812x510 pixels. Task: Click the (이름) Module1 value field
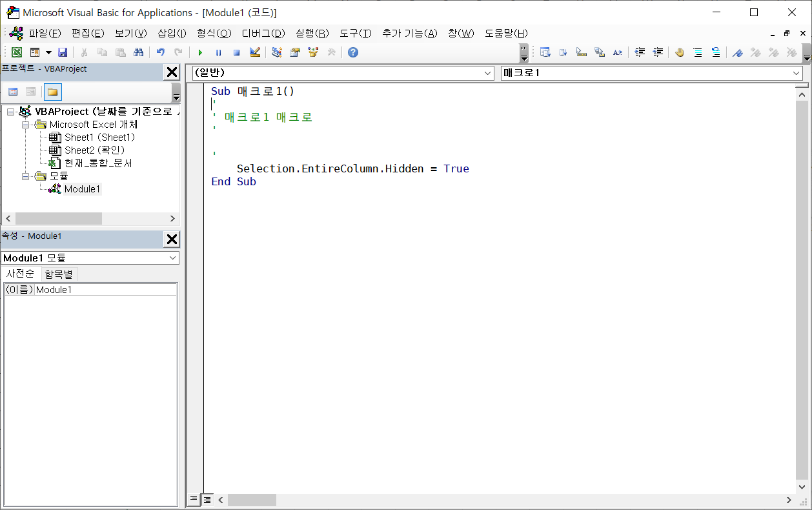point(106,290)
